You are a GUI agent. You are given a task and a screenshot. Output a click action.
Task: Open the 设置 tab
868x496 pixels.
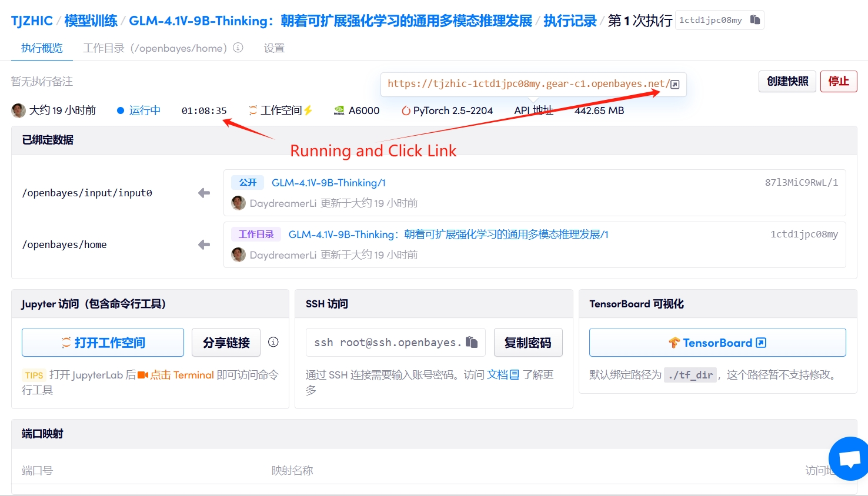tap(274, 48)
